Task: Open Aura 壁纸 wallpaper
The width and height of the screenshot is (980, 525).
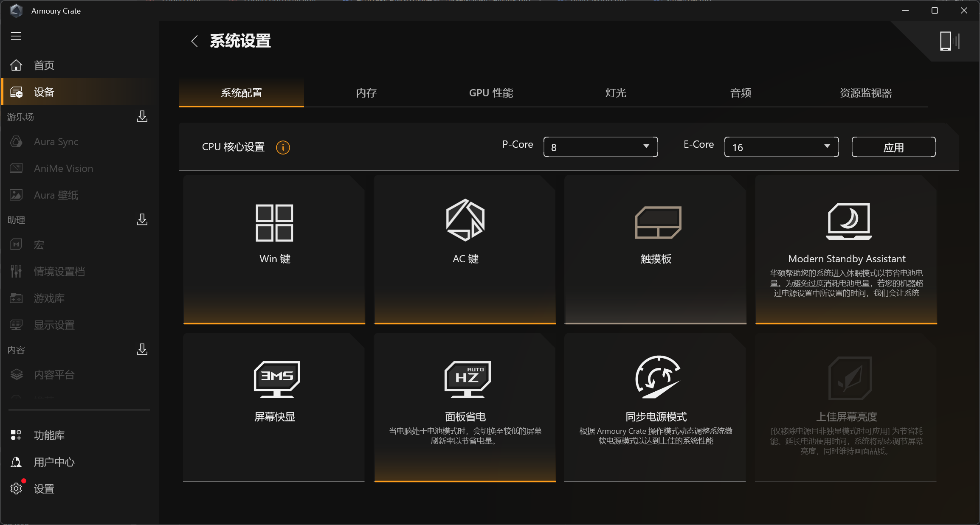Action: (x=80, y=195)
